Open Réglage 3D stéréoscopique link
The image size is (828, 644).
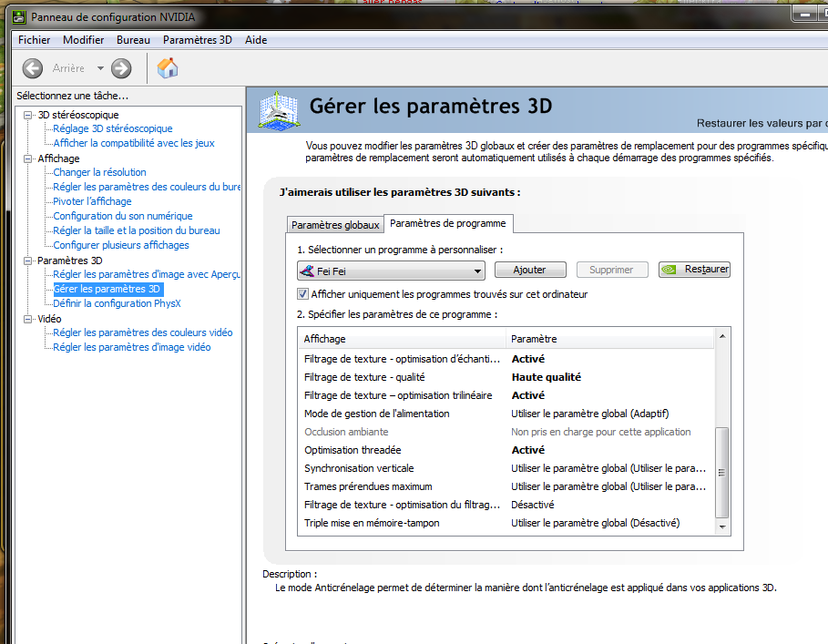pyautogui.click(x=113, y=128)
